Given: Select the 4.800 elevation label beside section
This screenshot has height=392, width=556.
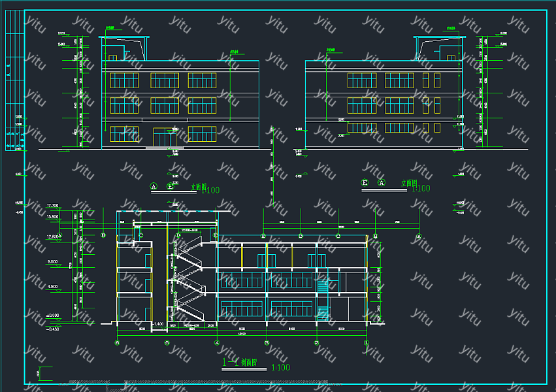Looking at the screenshot, I should [x=52, y=287].
